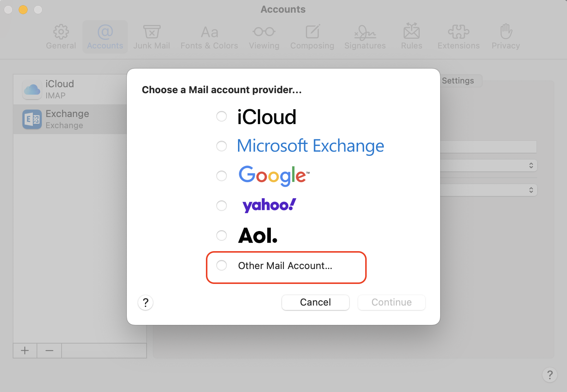This screenshot has height=392, width=567.
Task: Click the Cancel button
Action: tap(316, 302)
